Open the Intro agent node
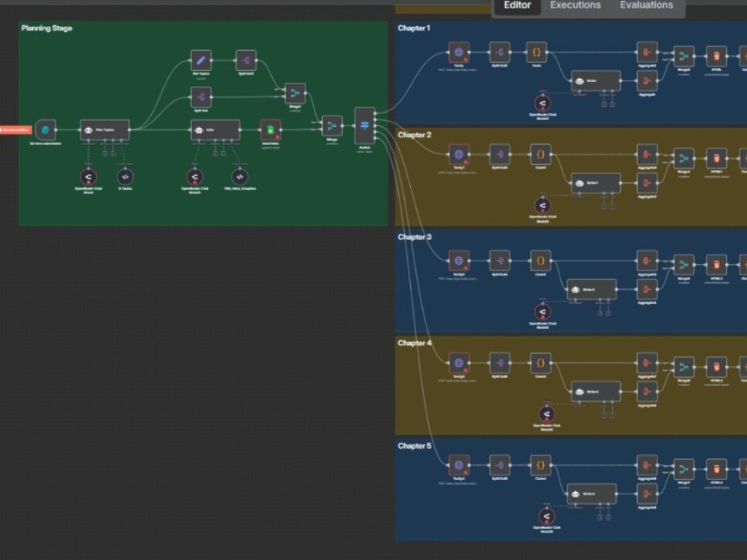 (x=215, y=129)
